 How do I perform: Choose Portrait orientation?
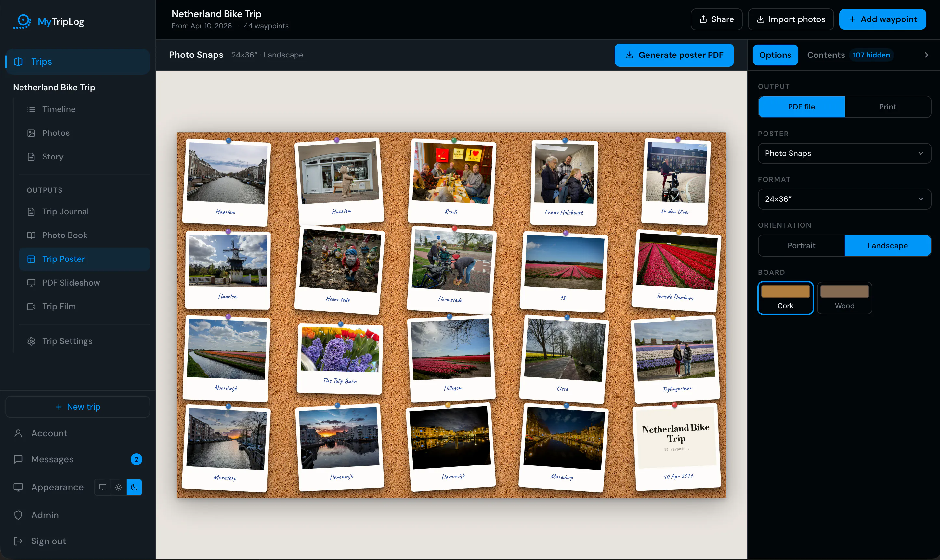coord(801,246)
